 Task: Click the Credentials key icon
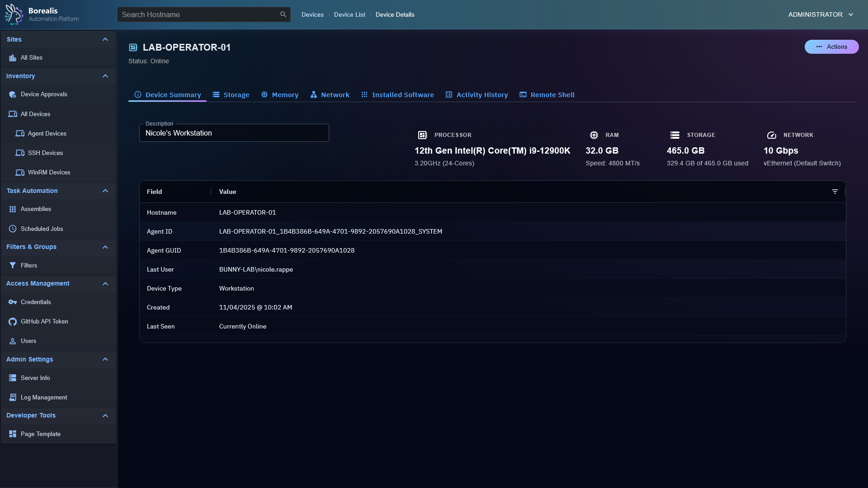[13, 302]
